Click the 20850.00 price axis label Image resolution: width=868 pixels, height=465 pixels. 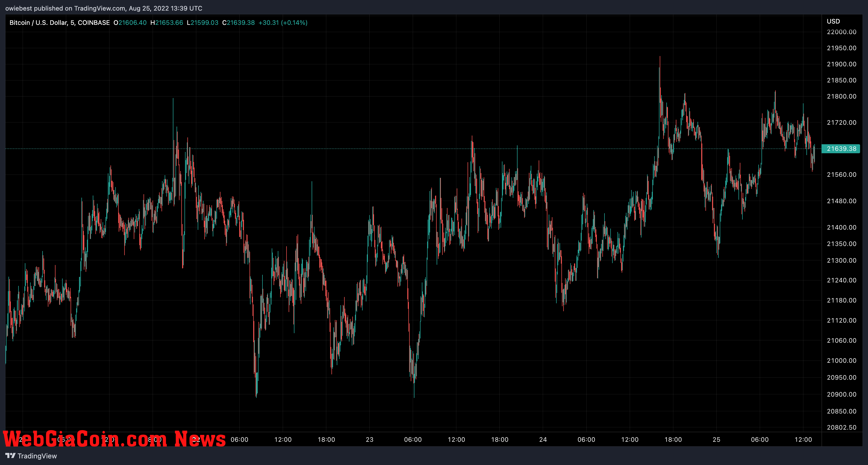(x=841, y=411)
